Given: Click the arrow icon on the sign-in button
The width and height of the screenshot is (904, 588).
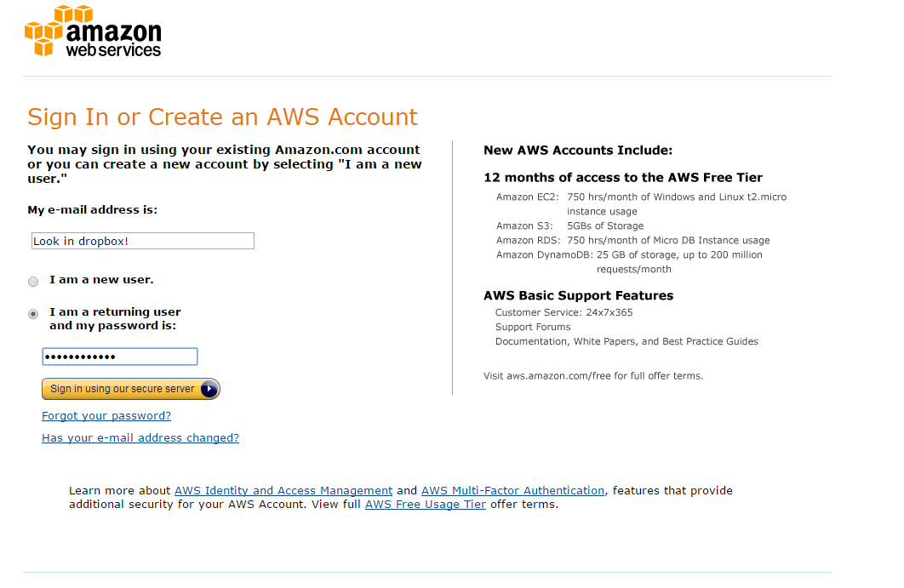Looking at the screenshot, I should coord(209,389).
